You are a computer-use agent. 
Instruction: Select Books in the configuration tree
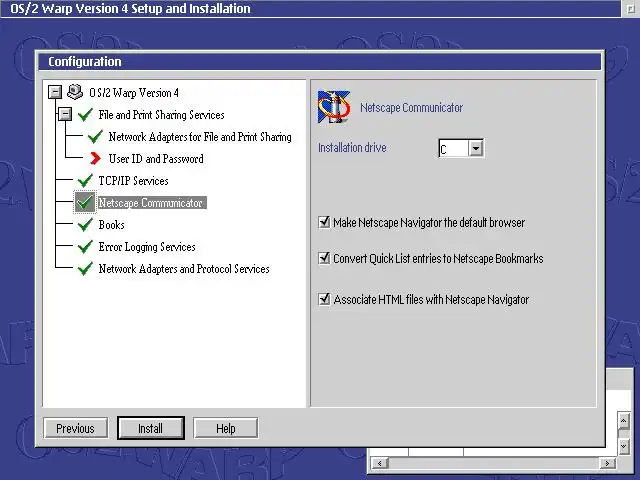click(x=111, y=225)
